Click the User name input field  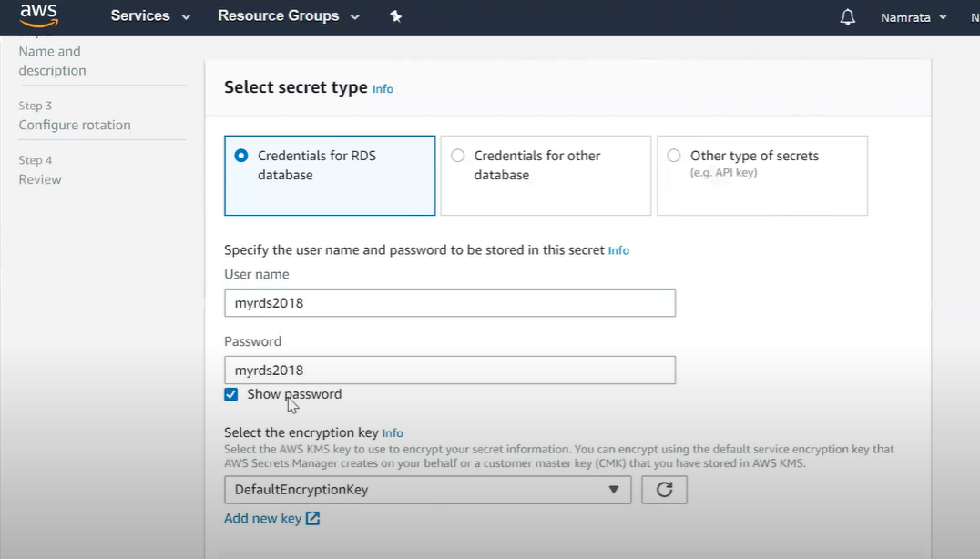point(450,303)
